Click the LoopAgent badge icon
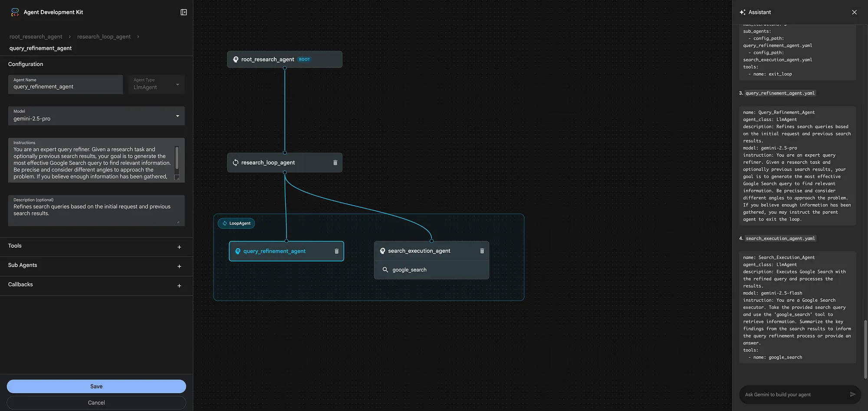 pos(225,223)
